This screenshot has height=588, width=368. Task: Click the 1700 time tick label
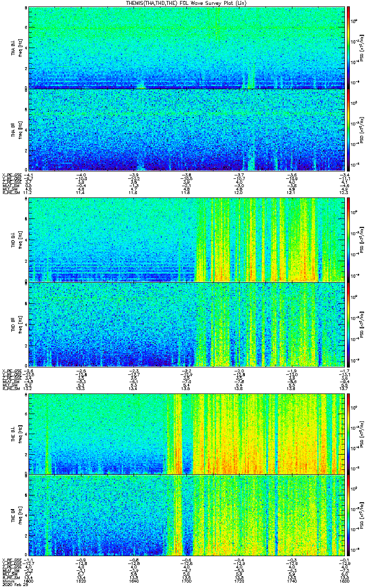(x=186, y=581)
